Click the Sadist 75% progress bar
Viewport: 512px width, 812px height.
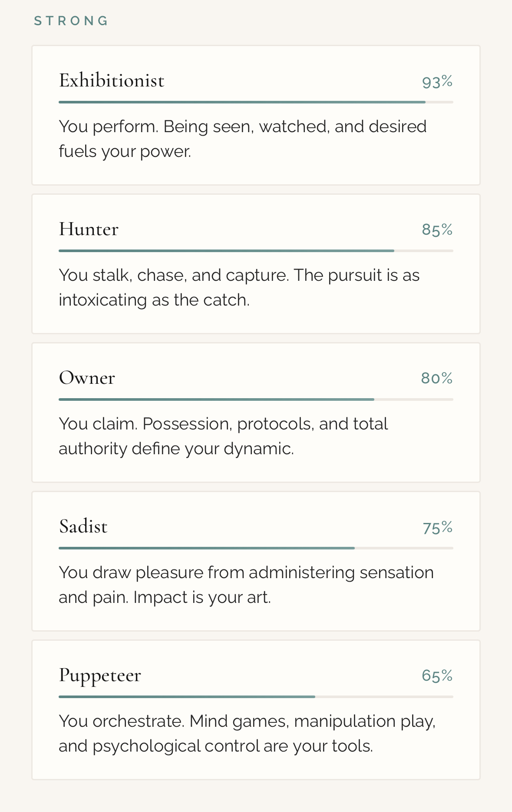[x=256, y=548]
